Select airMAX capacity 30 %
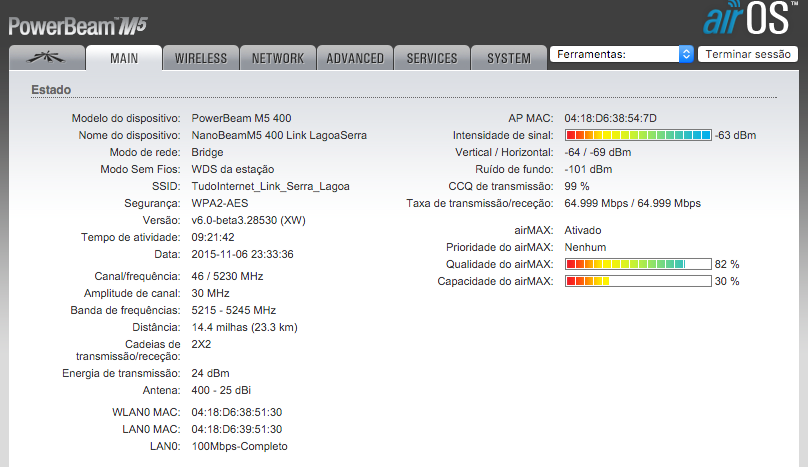 pyautogui.click(x=727, y=281)
